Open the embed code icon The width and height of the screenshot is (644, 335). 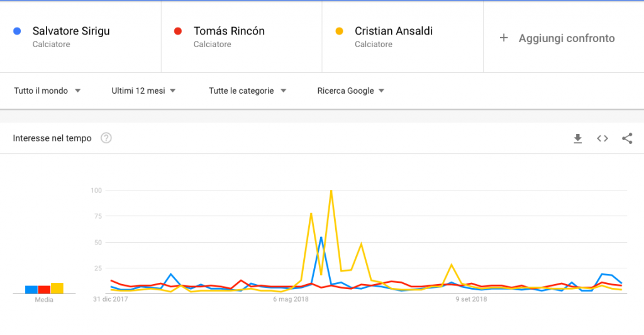tap(602, 139)
